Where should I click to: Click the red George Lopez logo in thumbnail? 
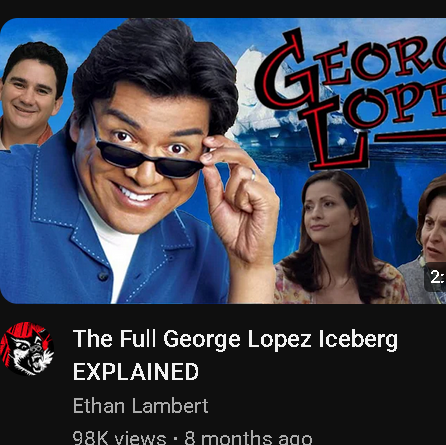[x=351, y=98]
